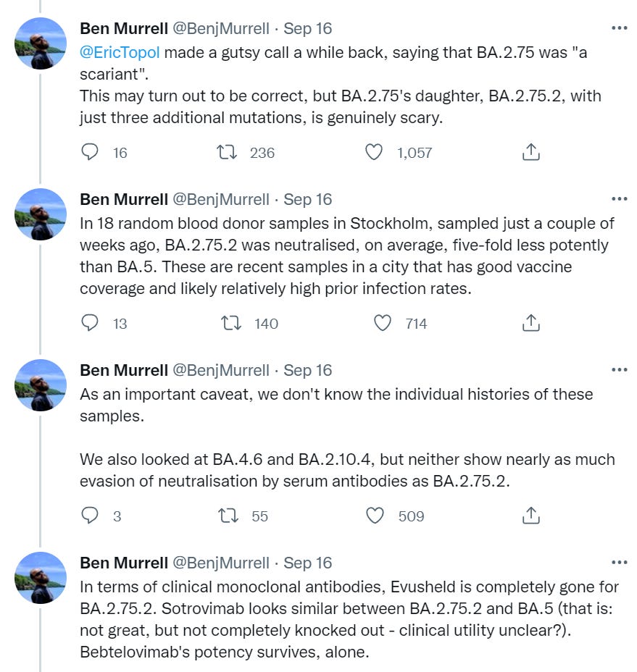Open more options on the Stockholm tweet
Screen dimensions: 637x672
[620, 199]
